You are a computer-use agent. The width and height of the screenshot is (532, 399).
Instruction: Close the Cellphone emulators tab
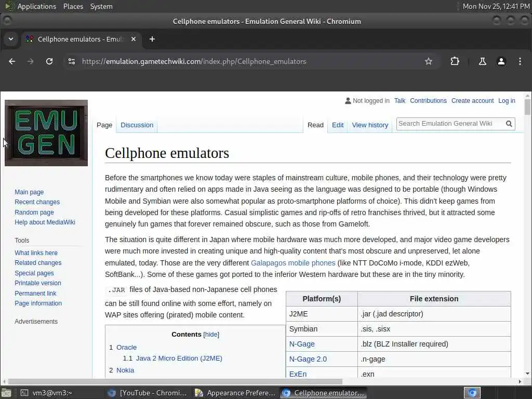click(134, 39)
